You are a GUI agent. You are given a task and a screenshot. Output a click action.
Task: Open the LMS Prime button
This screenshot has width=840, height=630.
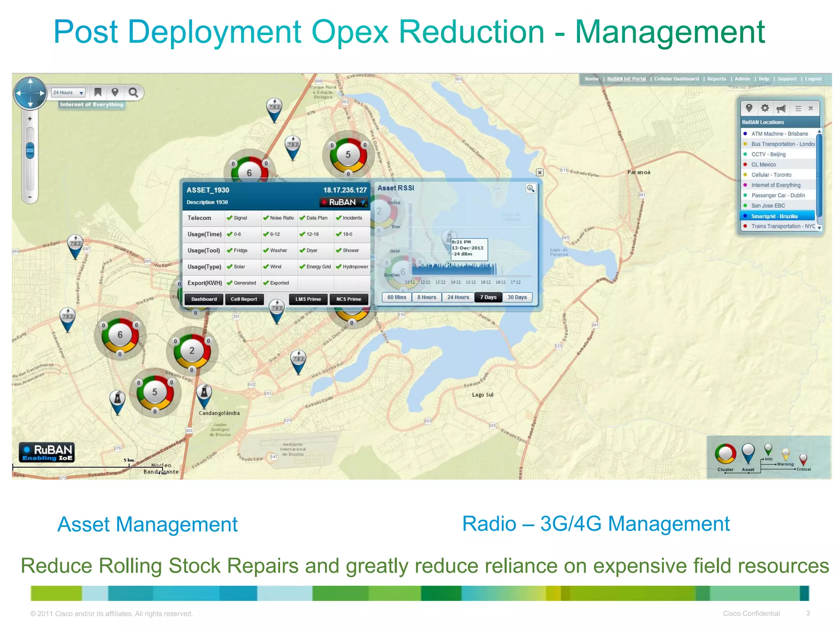(x=308, y=299)
